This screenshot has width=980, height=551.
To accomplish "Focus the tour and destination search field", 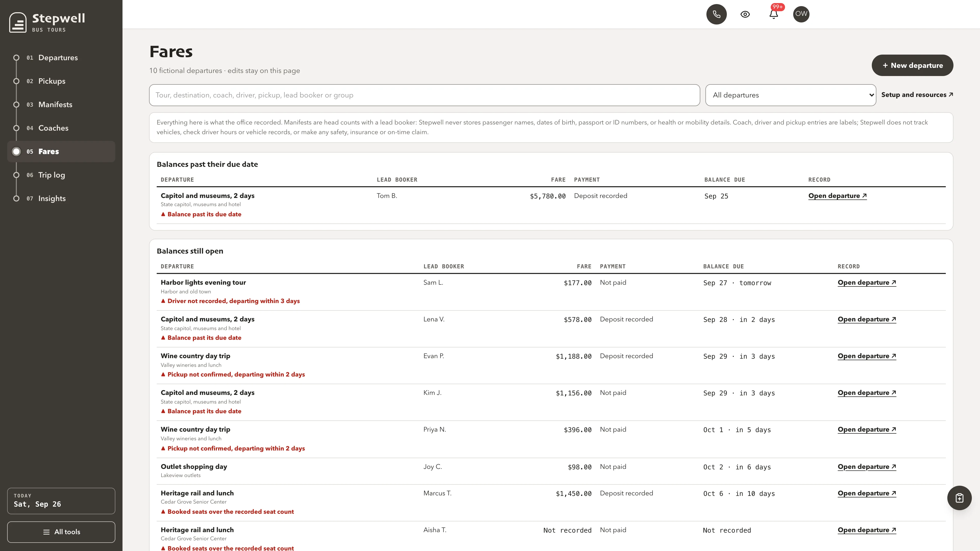I will coord(424,95).
